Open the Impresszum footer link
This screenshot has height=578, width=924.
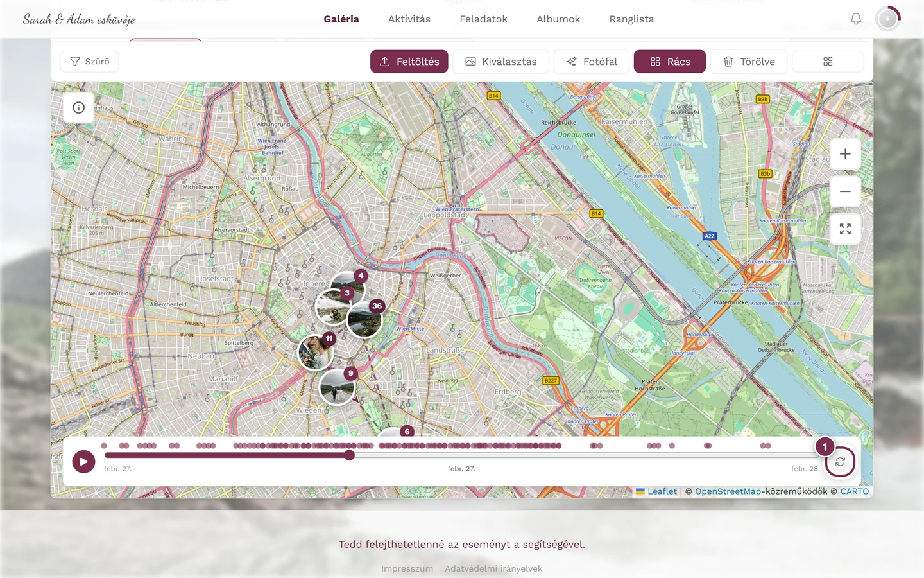(407, 568)
